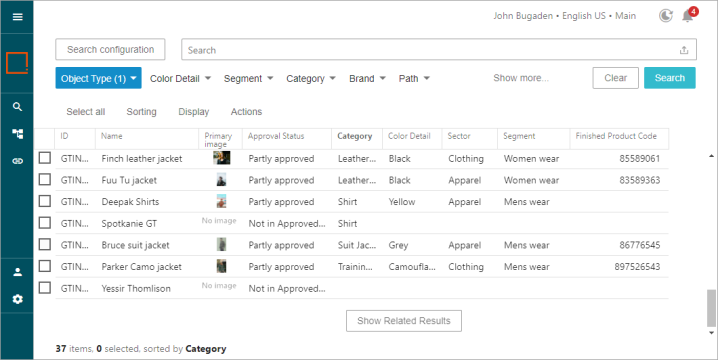Check the Deepak Shirts row checkbox

coord(44,201)
